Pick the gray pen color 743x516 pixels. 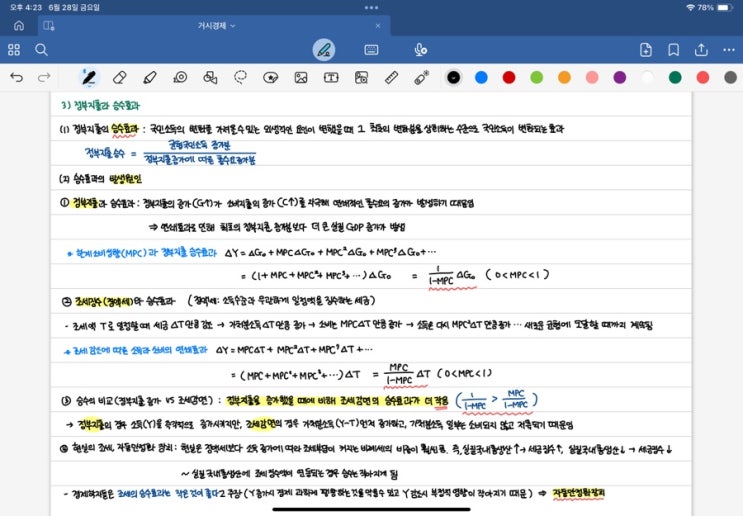pos(731,77)
